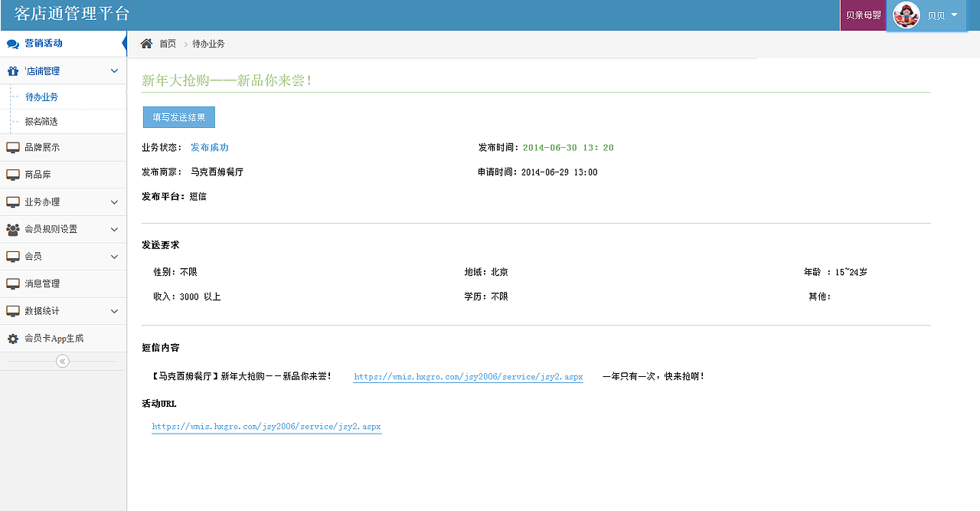Open the 品牌展示 menu item
The image size is (980, 511).
point(63,148)
